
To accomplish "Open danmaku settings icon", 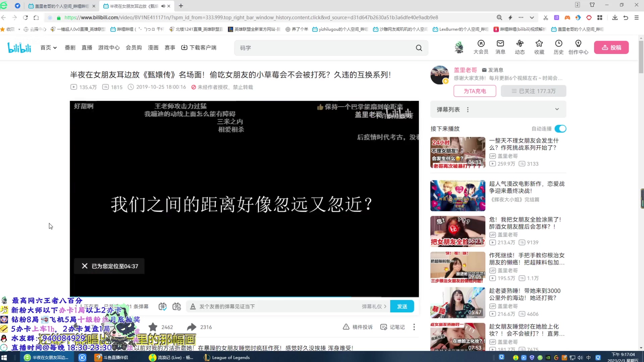I will point(176,306).
